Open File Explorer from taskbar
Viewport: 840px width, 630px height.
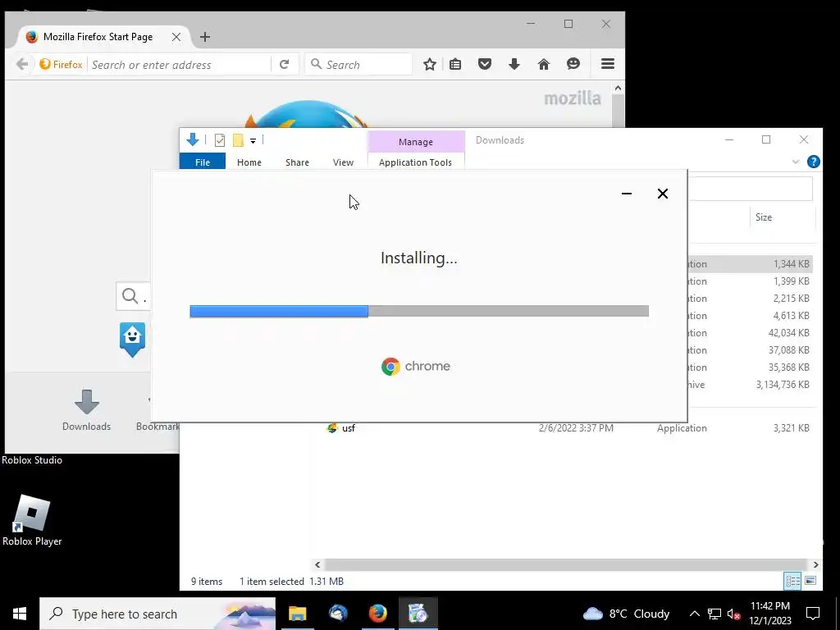pyautogui.click(x=297, y=614)
